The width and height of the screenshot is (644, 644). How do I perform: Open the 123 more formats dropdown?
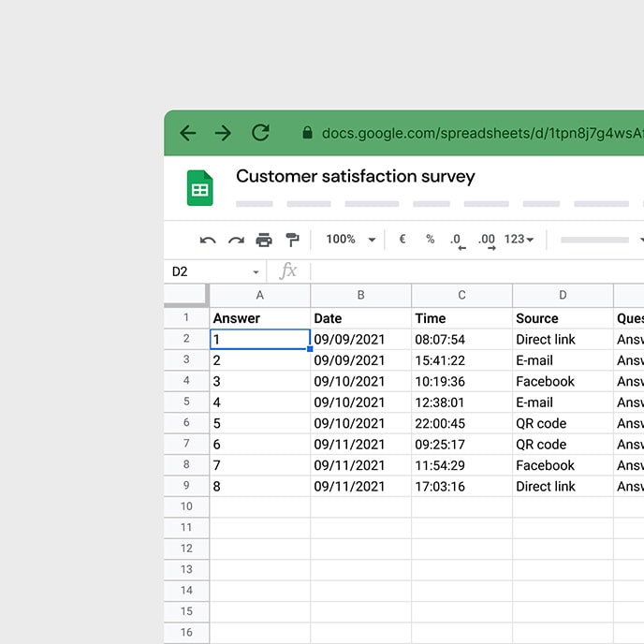(519, 239)
